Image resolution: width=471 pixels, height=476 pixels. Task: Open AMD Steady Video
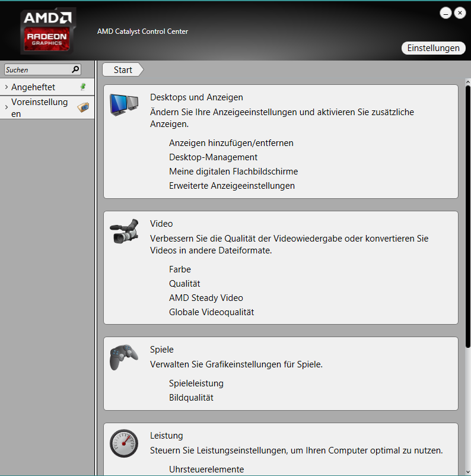(206, 298)
